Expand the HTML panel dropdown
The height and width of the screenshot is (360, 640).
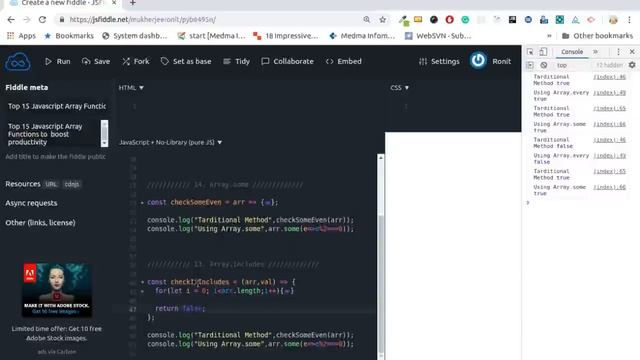click(x=131, y=87)
